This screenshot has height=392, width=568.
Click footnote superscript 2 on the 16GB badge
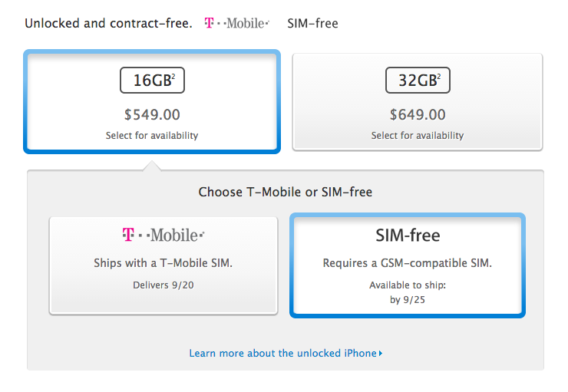pos(174,76)
